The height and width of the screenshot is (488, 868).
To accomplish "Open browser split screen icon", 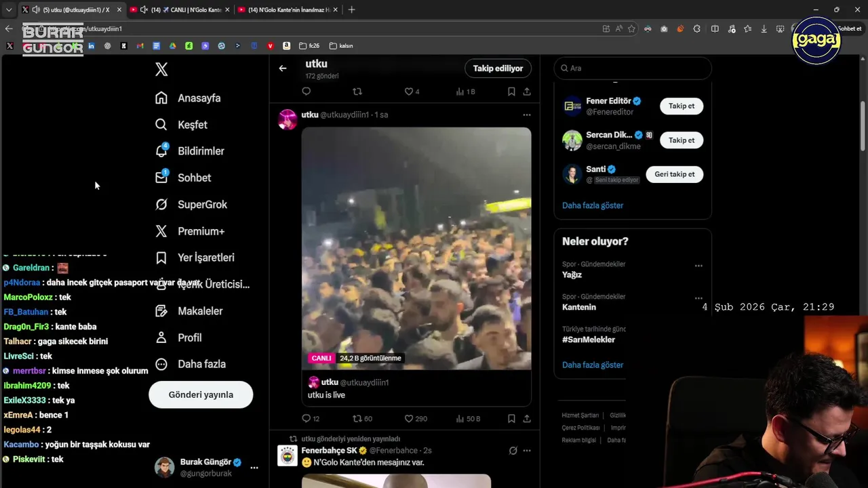I will [x=715, y=28].
